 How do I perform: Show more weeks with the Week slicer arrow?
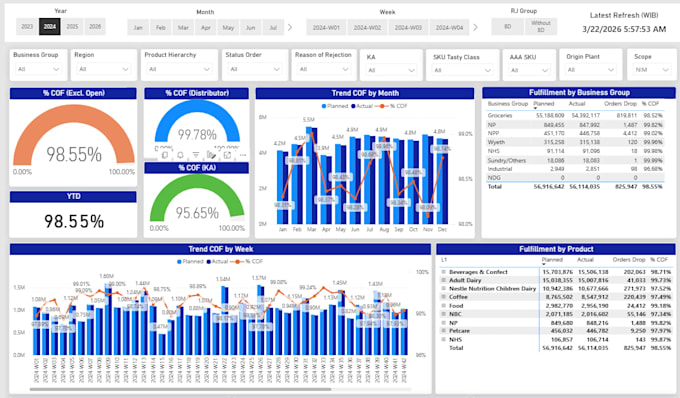(x=476, y=27)
